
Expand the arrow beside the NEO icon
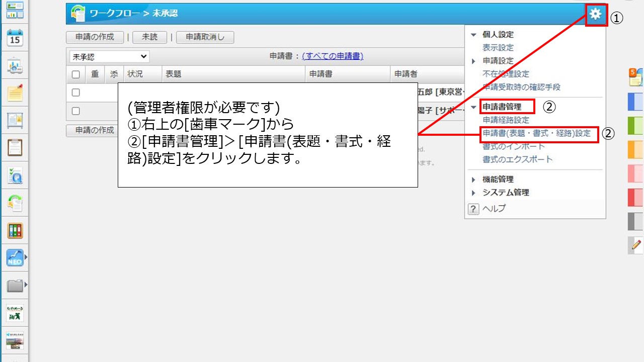[26, 258]
